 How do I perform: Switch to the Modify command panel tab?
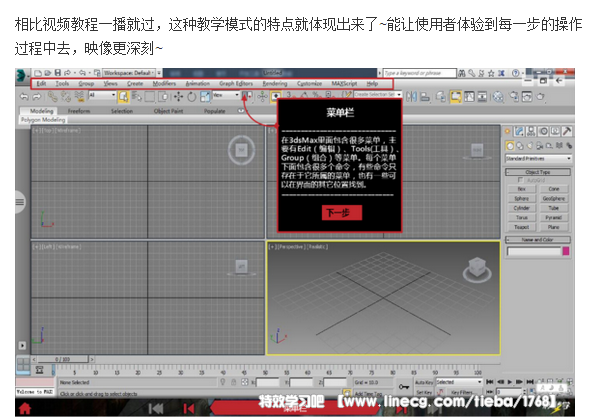[520, 131]
